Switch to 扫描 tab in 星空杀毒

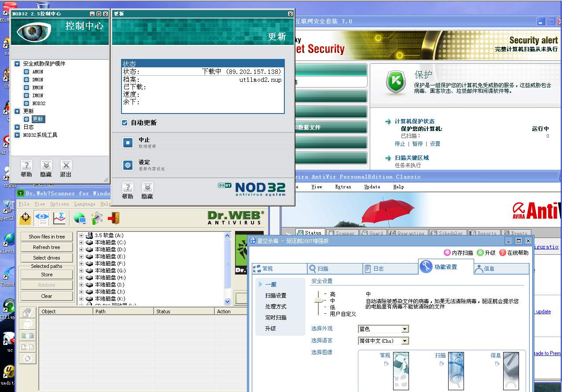[335, 268]
